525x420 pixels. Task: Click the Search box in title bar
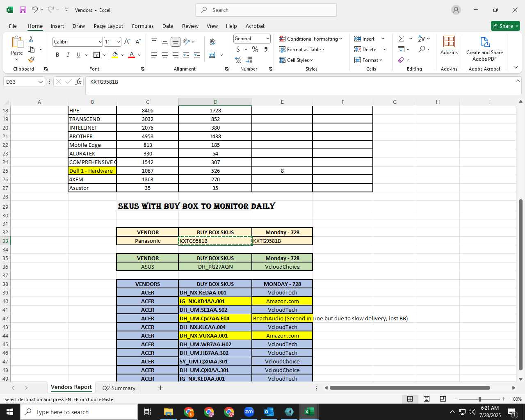pyautogui.click(x=266, y=10)
